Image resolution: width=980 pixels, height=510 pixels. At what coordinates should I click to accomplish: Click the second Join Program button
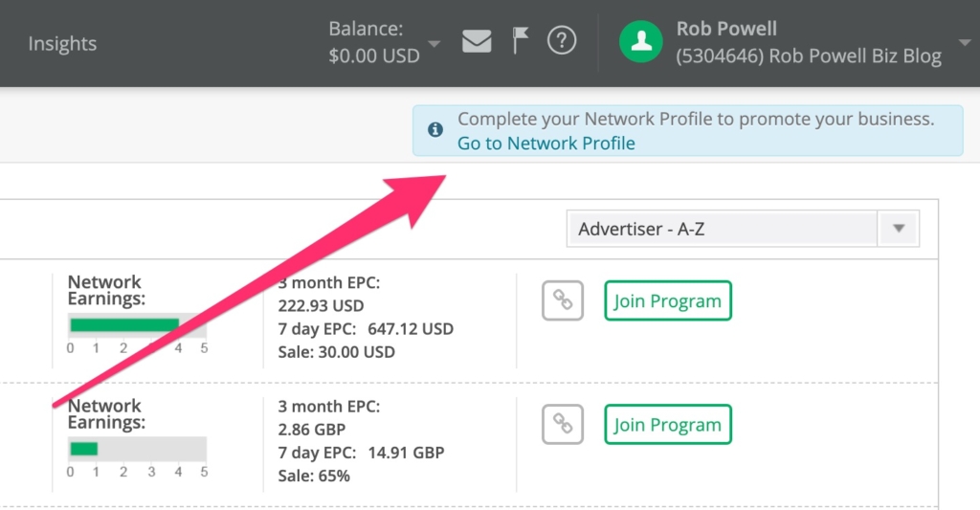[x=668, y=425]
